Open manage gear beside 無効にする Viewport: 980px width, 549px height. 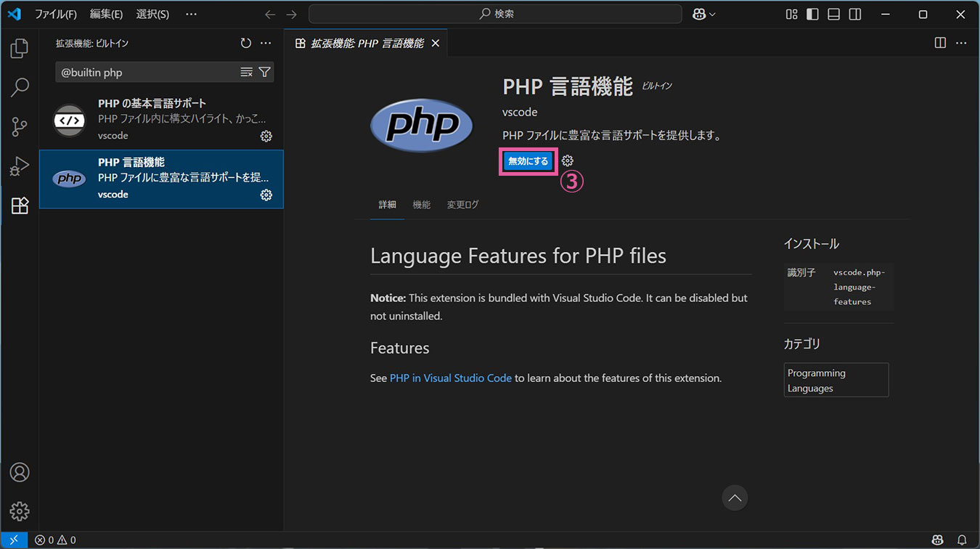[x=568, y=161]
